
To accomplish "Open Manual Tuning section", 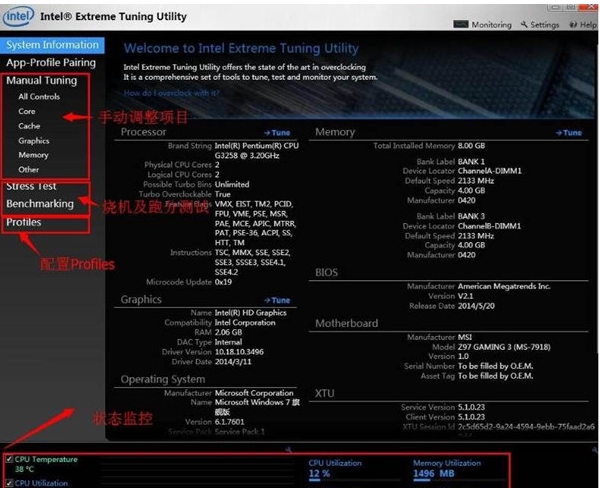I will coord(41,80).
